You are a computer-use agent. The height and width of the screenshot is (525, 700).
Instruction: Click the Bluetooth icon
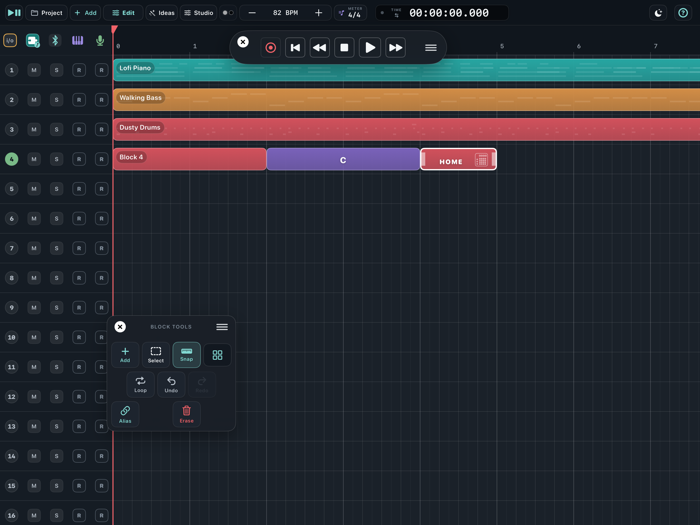55,41
